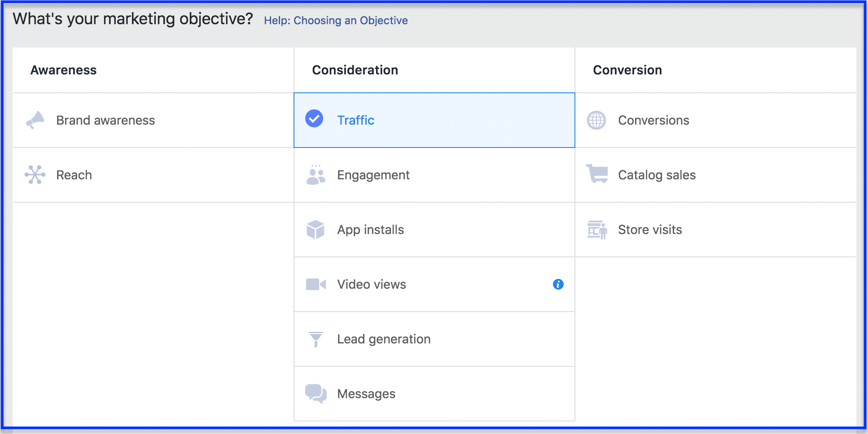Open the info icon beside Video views

[558, 284]
